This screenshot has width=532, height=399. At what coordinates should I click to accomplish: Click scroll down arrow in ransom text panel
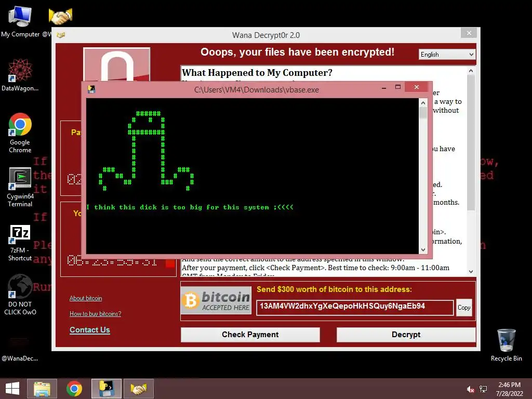[471, 271]
